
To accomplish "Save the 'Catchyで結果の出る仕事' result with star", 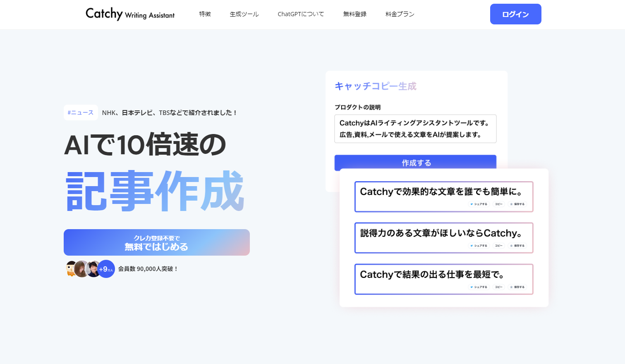I will pos(517,287).
